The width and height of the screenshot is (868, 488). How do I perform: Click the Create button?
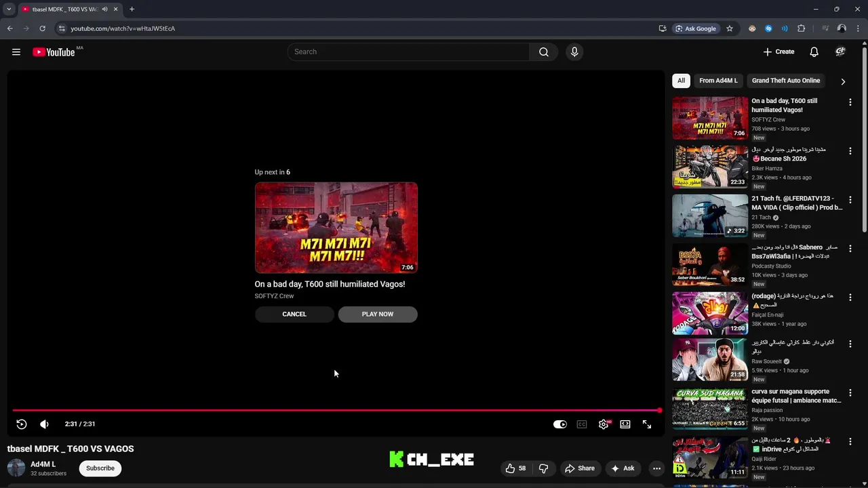(778, 52)
